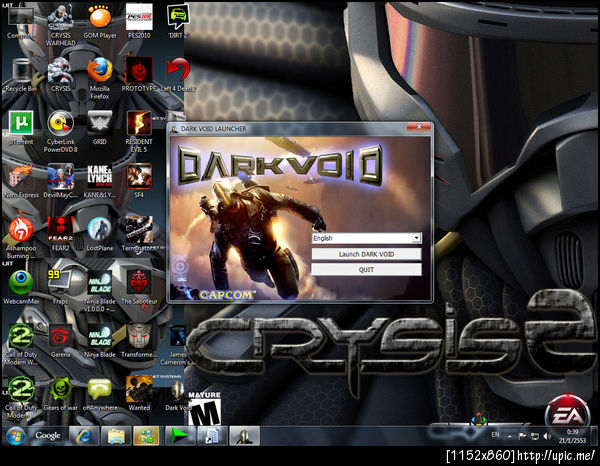Click the EN language indicator
This screenshot has width=600, height=466.
click(495, 435)
